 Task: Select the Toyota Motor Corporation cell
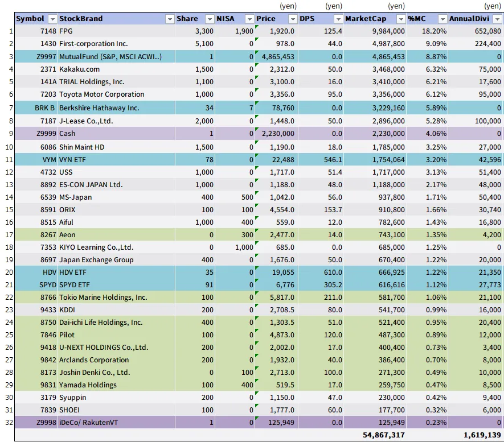pyautogui.click(x=102, y=94)
